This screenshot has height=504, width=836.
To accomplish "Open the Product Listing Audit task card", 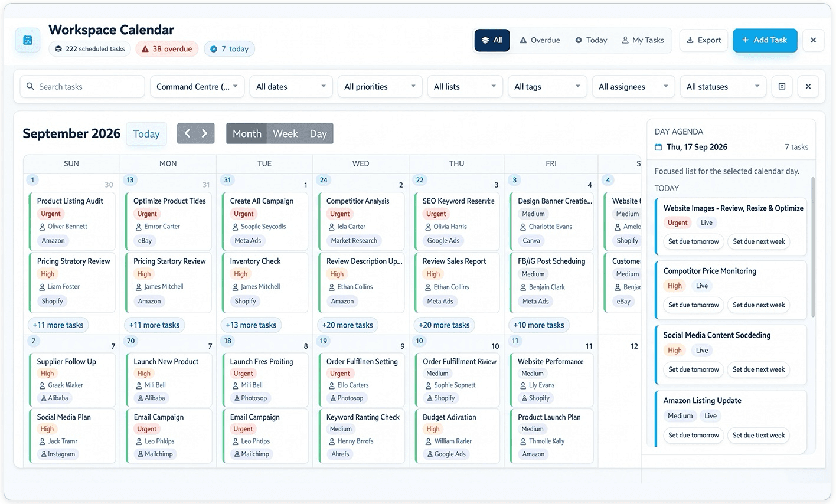I will click(x=72, y=221).
